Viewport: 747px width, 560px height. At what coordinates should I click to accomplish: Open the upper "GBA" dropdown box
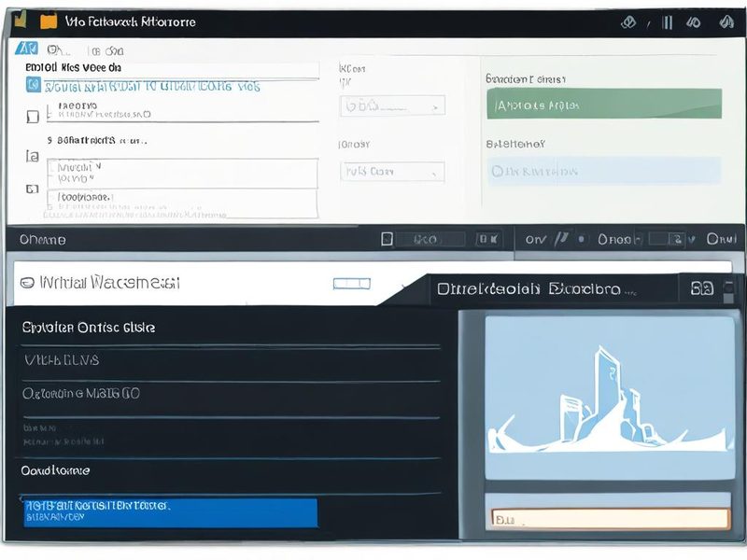point(392,105)
